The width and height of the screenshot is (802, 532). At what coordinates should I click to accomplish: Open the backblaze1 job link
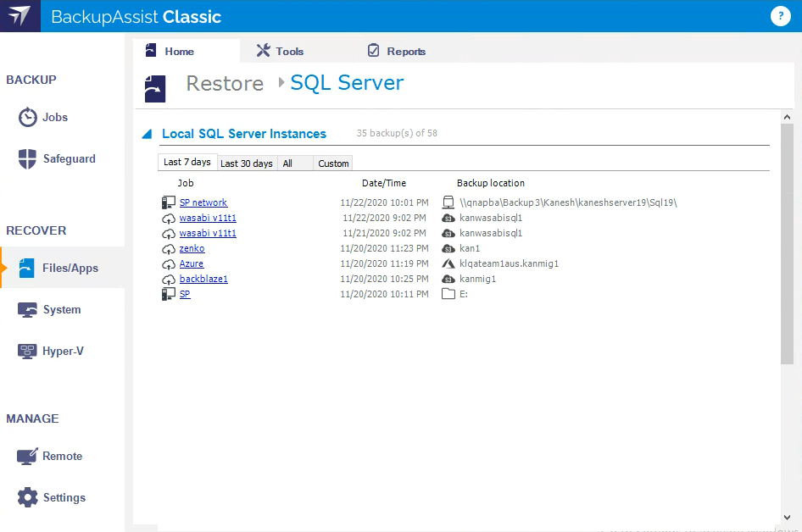[203, 279]
